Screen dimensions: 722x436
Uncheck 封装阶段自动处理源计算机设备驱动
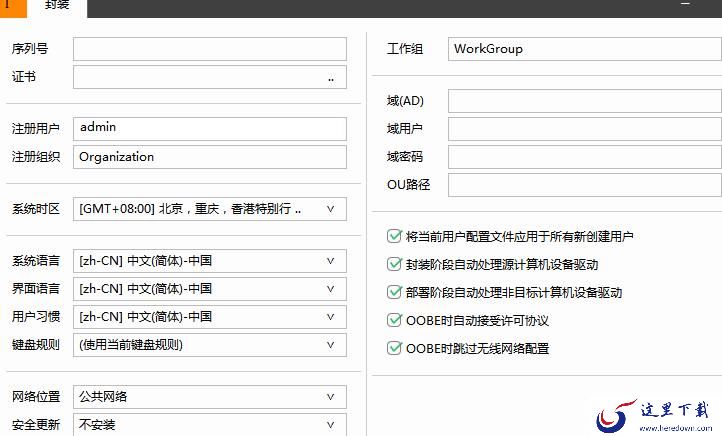coord(394,265)
